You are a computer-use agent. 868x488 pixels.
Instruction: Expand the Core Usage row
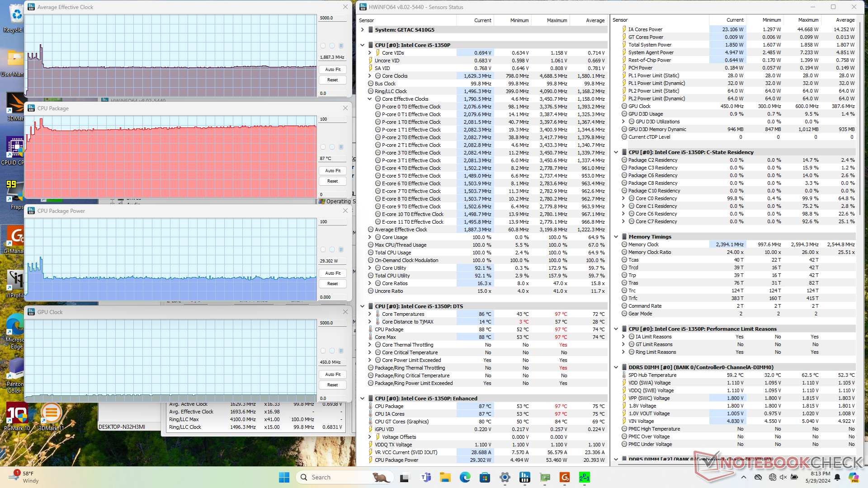370,237
